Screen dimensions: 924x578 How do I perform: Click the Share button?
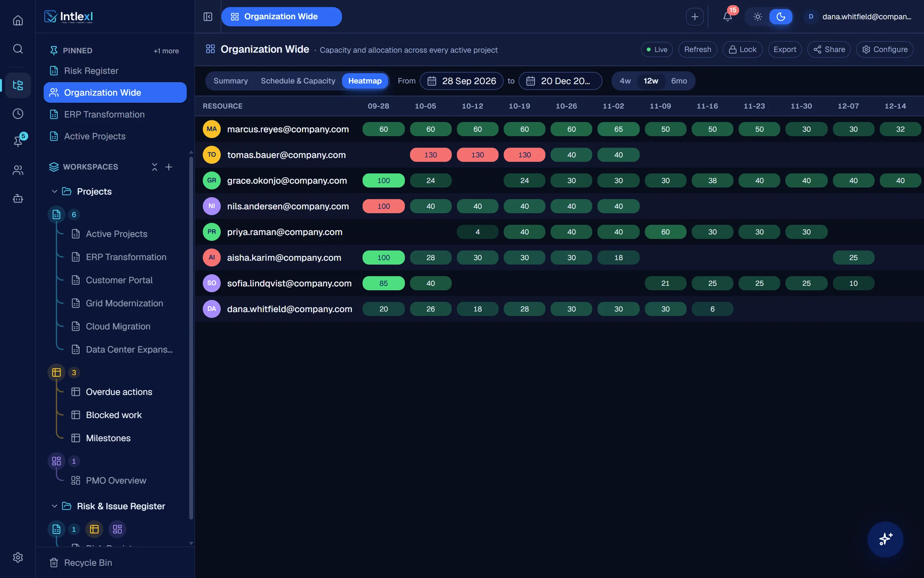(x=829, y=49)
